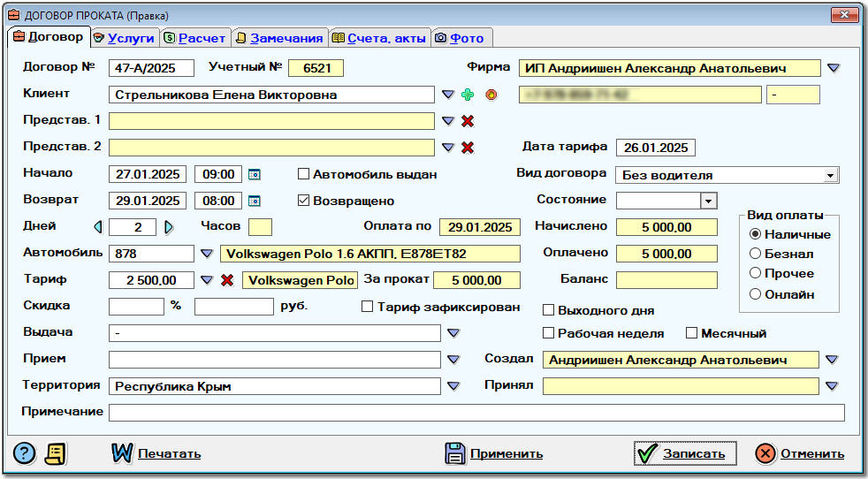
Task: Toggle Автомобиль выдан checkbox
Action: coord(303,174)
